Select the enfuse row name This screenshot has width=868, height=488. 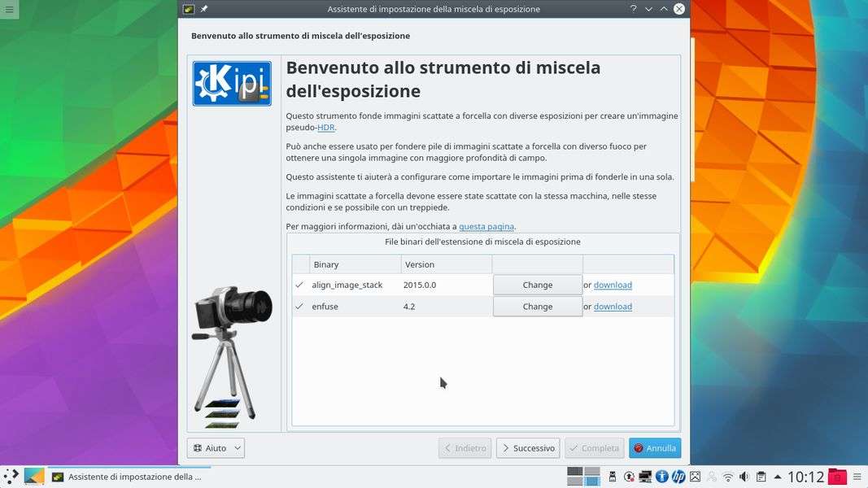(325, 307)
